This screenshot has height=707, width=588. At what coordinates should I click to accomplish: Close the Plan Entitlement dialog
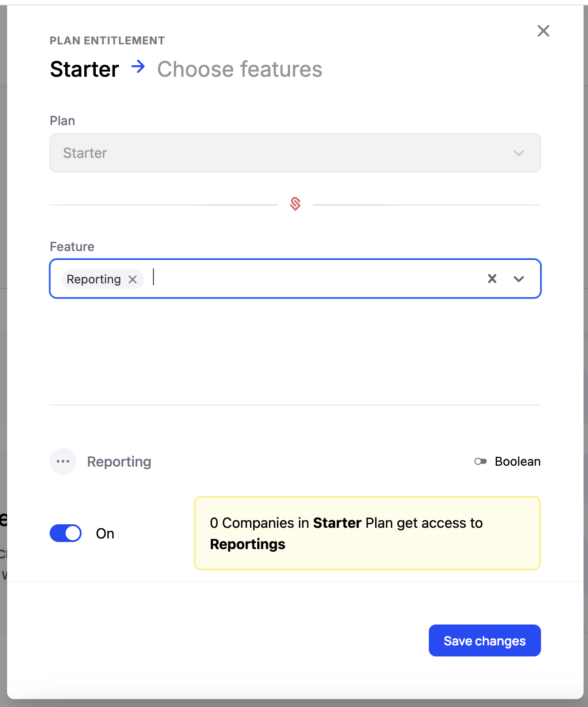pyautogui.click(x=543, y=31)
